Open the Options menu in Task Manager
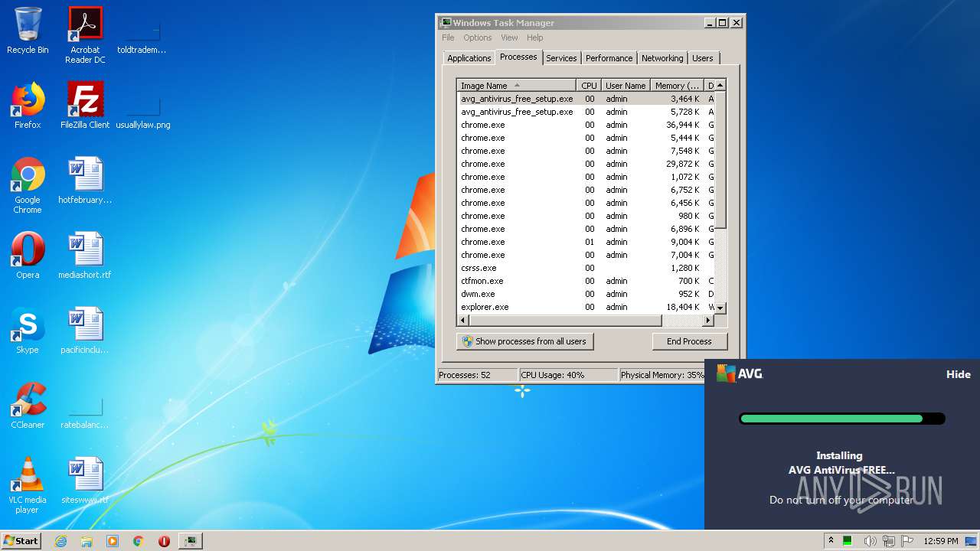Screen dimensions: 980x551 [x=477, y=37]
